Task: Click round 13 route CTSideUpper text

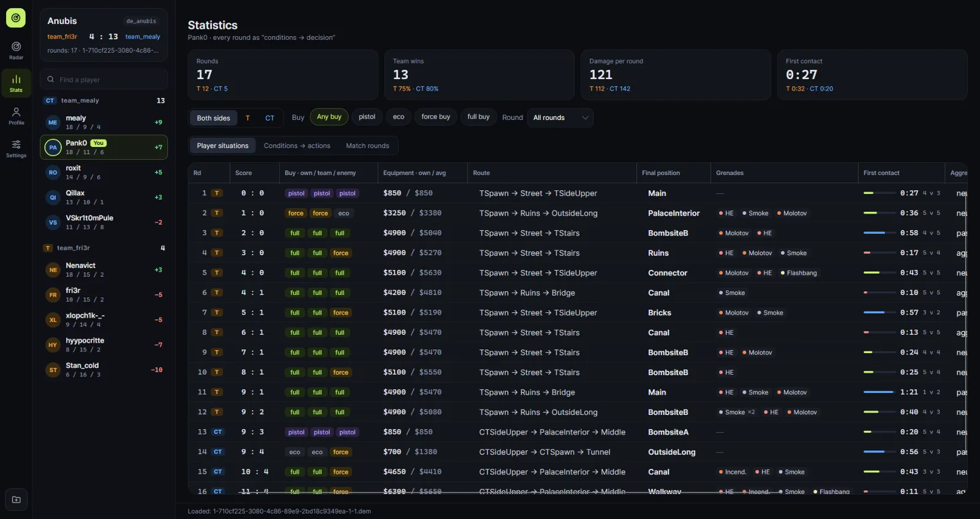Action: pyautogui.click(x=503, y=432)
